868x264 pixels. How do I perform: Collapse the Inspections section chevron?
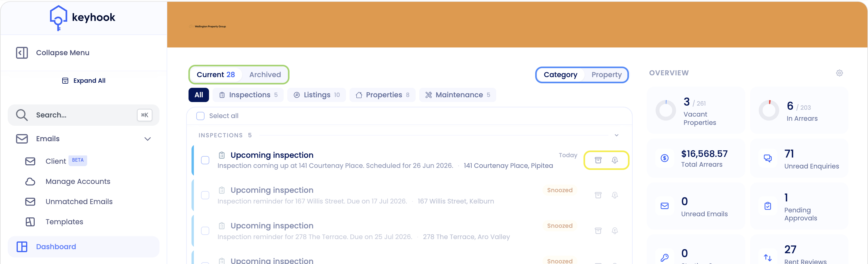616,135
